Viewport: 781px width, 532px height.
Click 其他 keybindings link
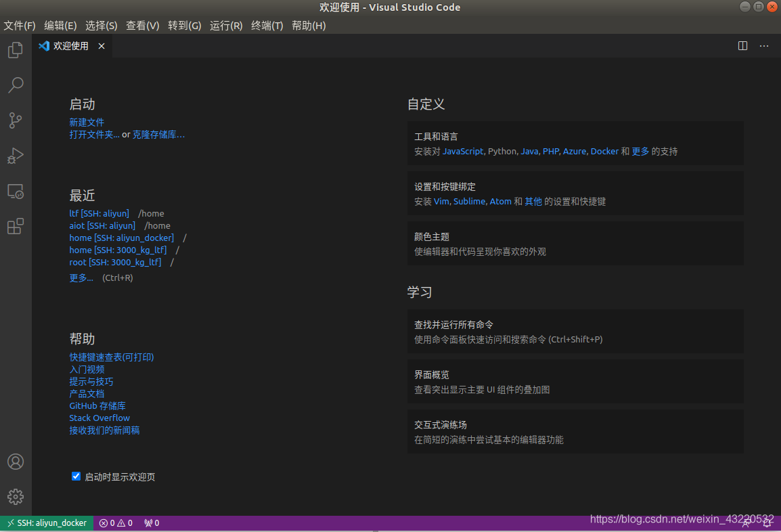tap(533, 201)
